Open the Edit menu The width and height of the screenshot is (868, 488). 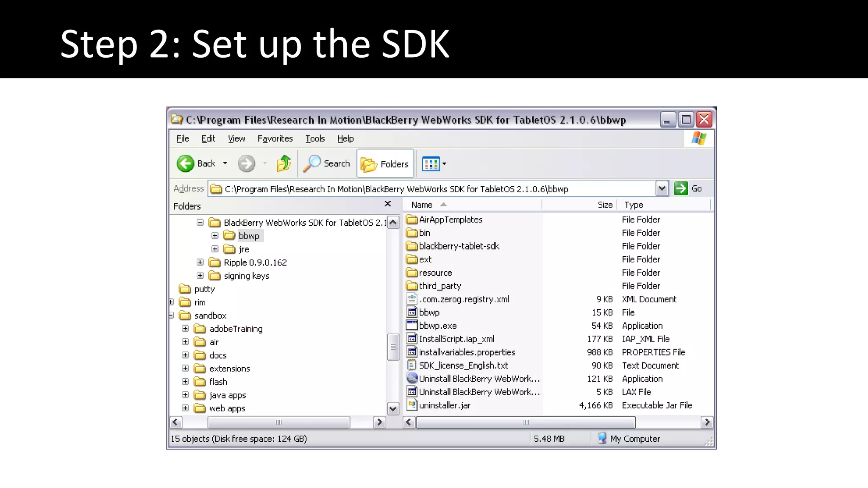(208, 139)
